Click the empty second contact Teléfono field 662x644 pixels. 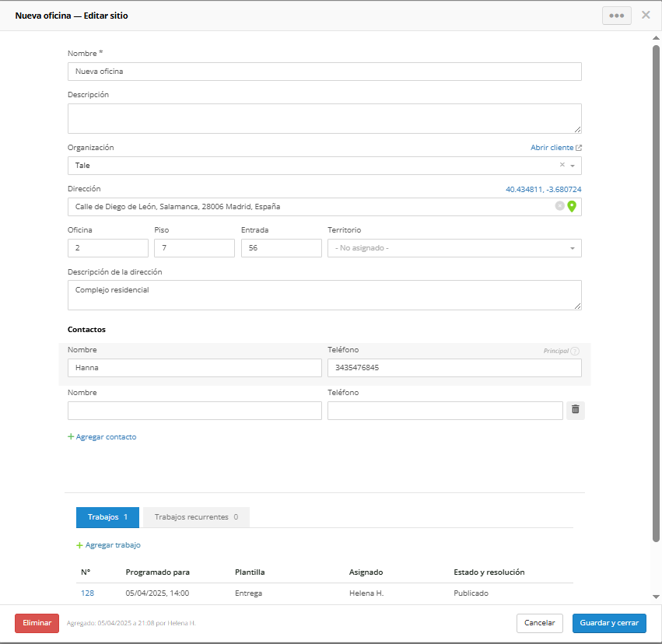(445, 411)
